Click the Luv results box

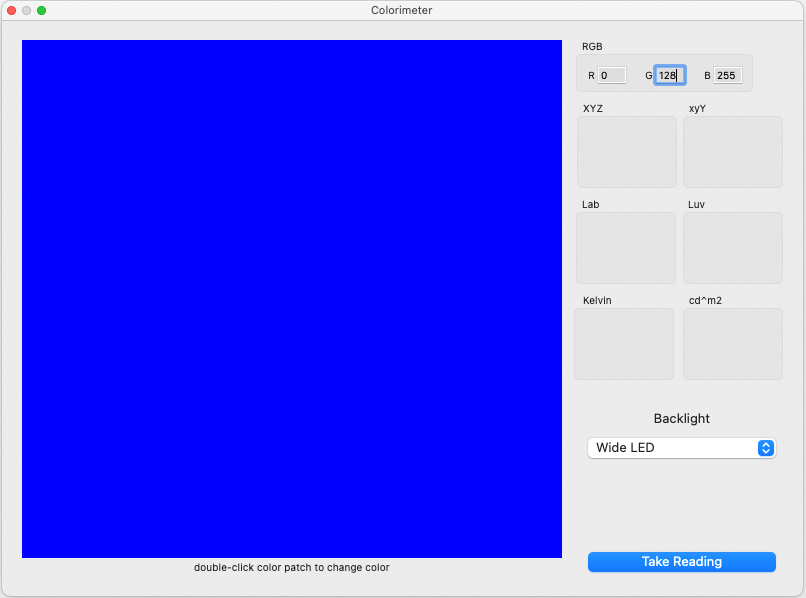[732, 248]
